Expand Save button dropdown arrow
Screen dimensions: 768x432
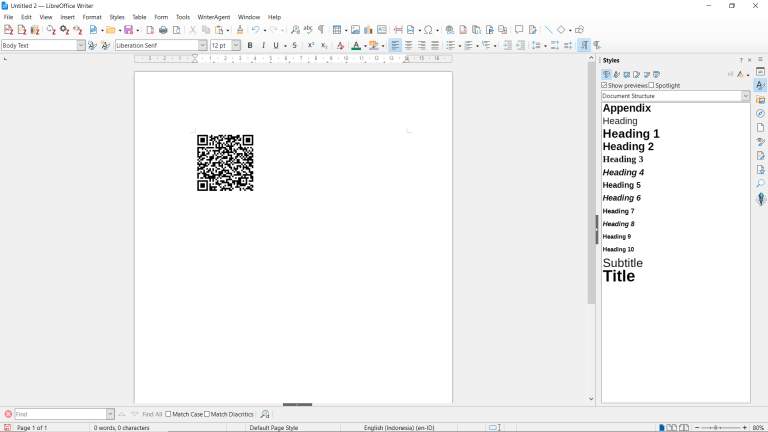[138, 30]
